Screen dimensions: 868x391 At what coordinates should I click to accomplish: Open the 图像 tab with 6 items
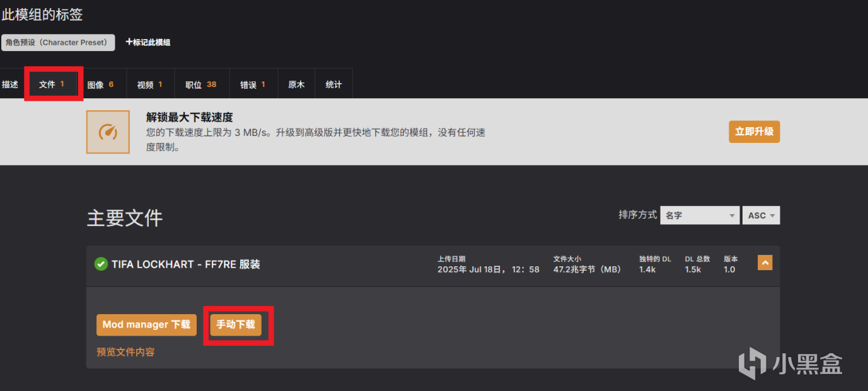[101, 84]
